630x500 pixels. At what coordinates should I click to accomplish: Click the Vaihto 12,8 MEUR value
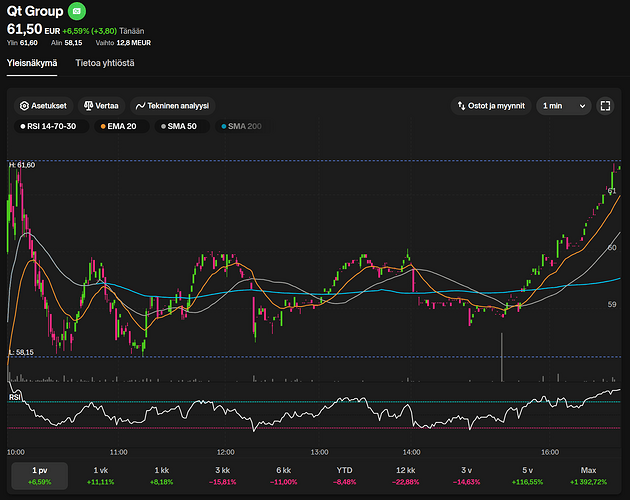click(x=123, y=43)
